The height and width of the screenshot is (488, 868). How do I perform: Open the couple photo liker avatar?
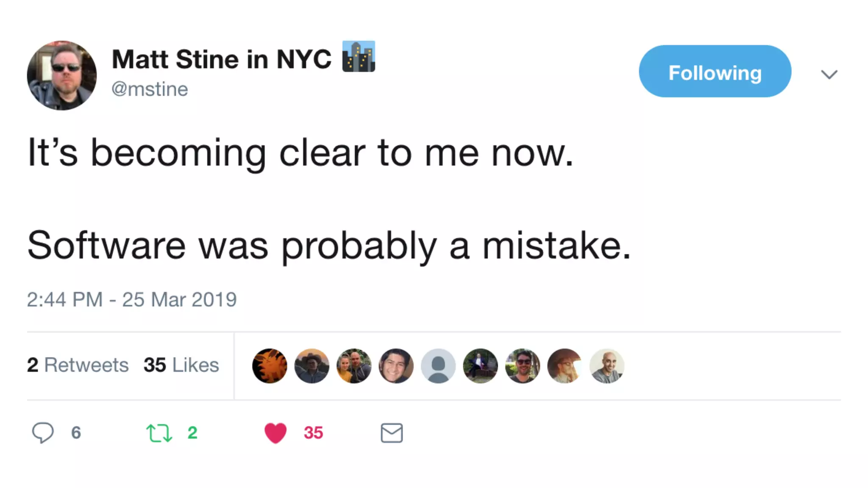point(354,366)
